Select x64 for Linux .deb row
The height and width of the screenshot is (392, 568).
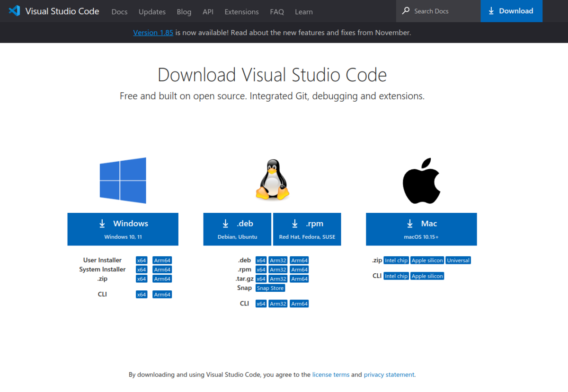click(261, 260)
